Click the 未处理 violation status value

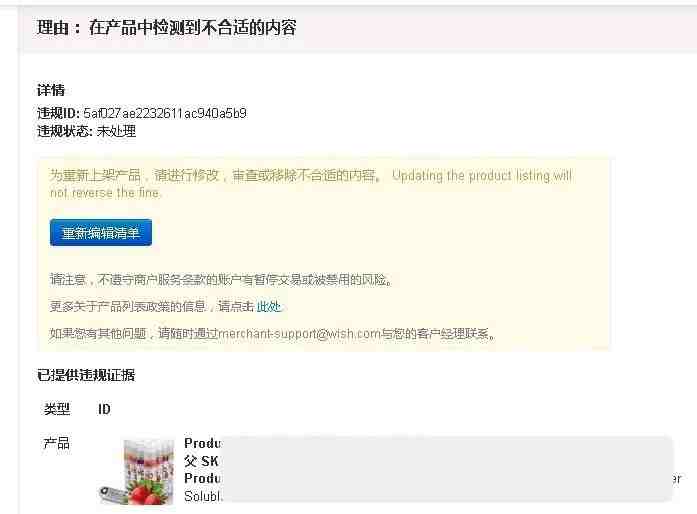[x=116, y=132]
